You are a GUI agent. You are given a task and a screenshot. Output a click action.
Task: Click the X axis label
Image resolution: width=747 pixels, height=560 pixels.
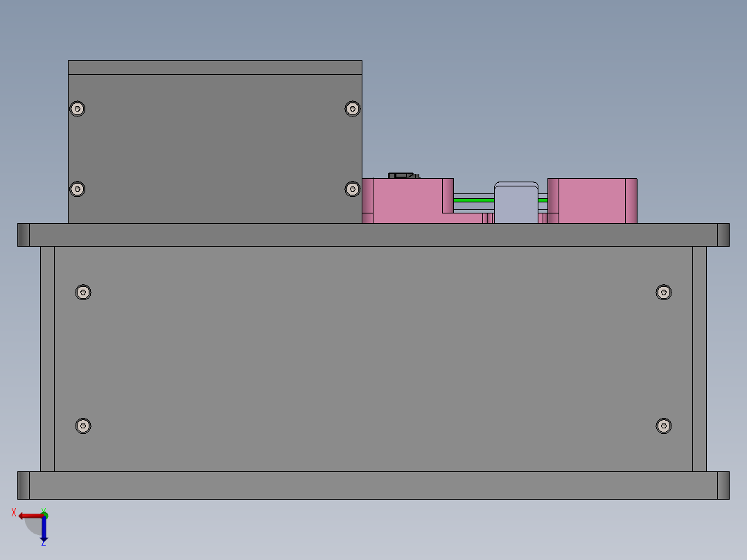pyautogui.click(x=14, y=511)
